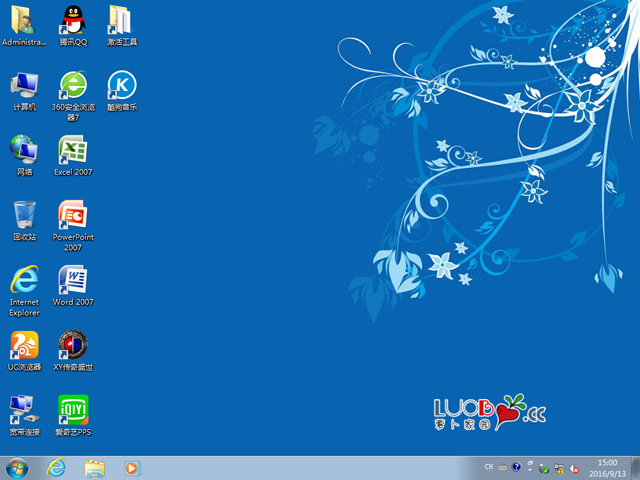Open Internet Explorer from the taskbar

[56, 468]
